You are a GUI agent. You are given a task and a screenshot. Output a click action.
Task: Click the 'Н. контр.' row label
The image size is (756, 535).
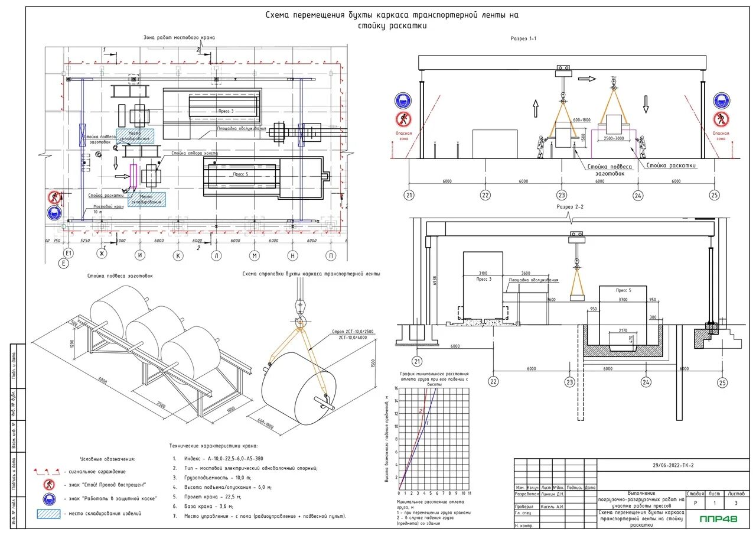pos(523,525)
